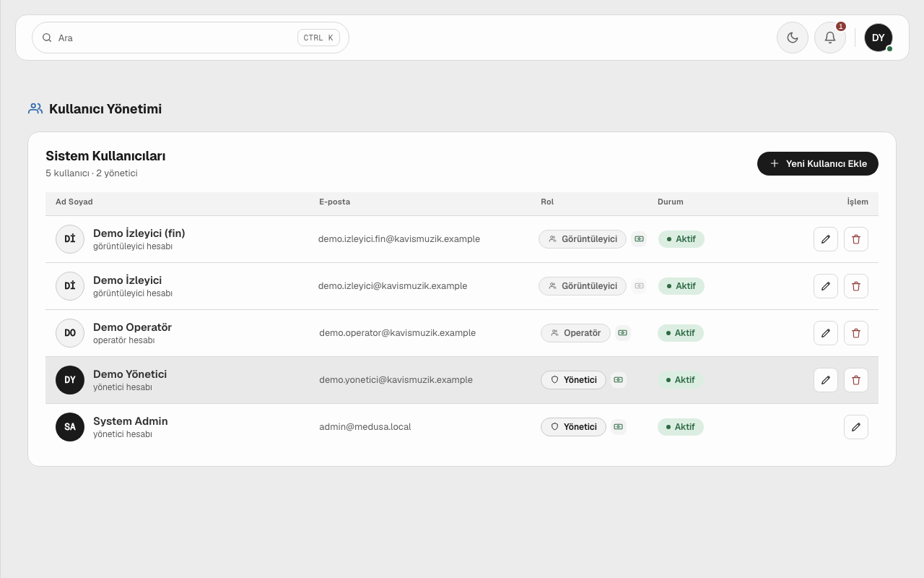Toggle dark mode with moon icon
Image resolution: width=924 pixels, height=578 pixels.
(793, 38)
